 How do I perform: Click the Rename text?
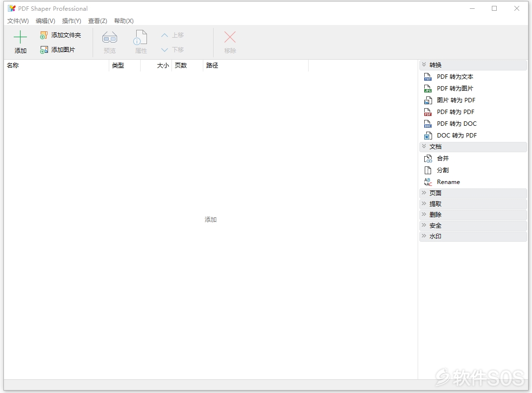pyautogui.click(x=448, y=182)
